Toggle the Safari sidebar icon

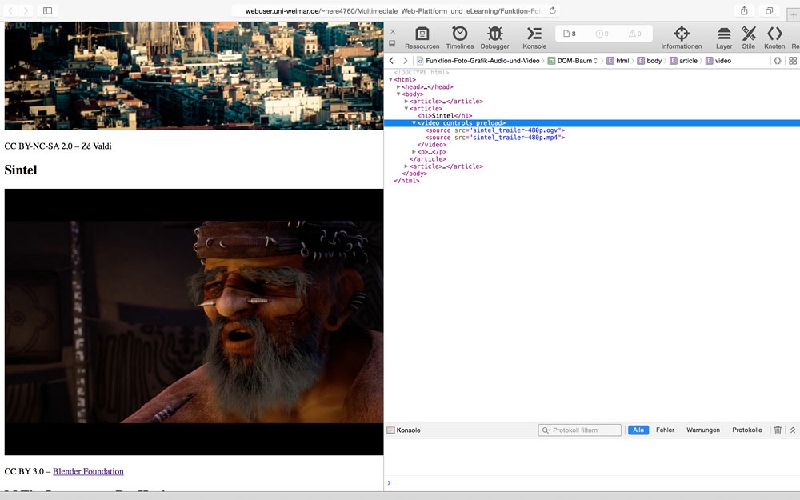pyautogui.click(x=47, y=10)
